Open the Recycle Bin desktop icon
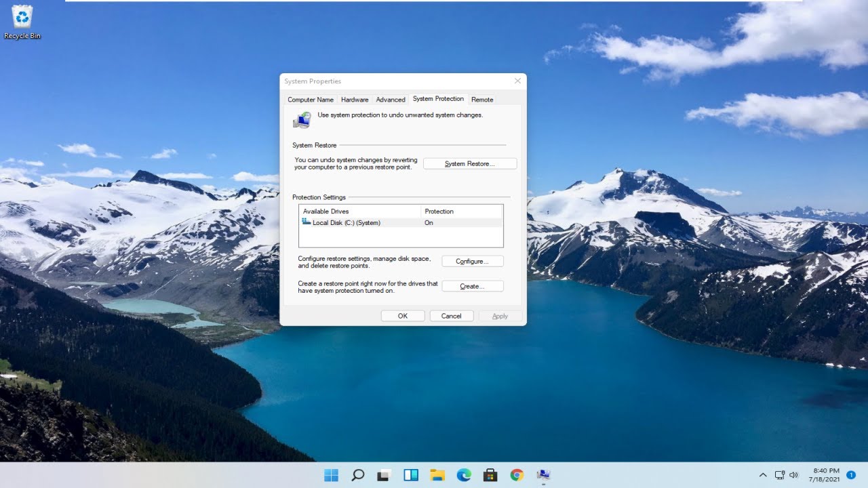The height and width of the screenshot is (488, 868). [22, 22]
